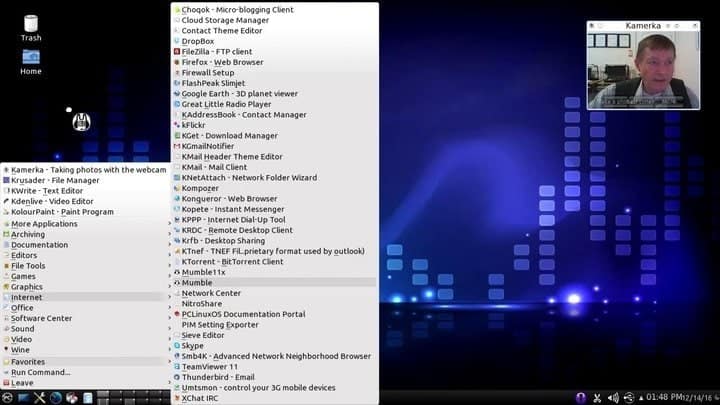Open the wrench configuration tool on taskbar

coord(39,398)
